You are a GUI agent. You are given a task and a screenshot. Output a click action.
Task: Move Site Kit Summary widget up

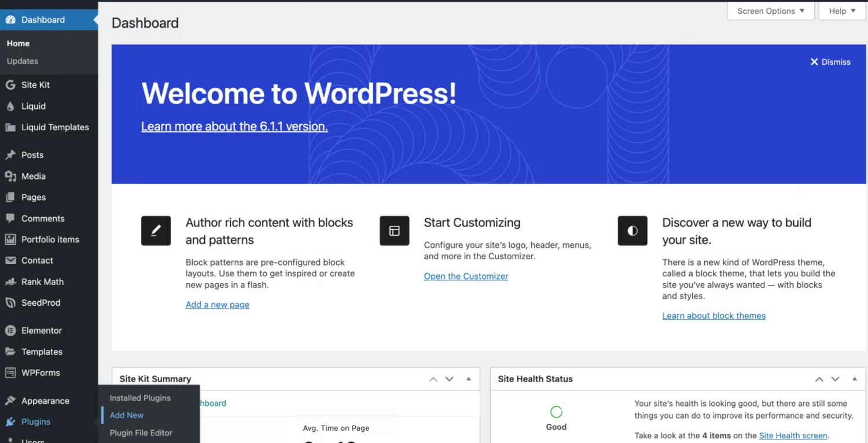tap(433, 379)
